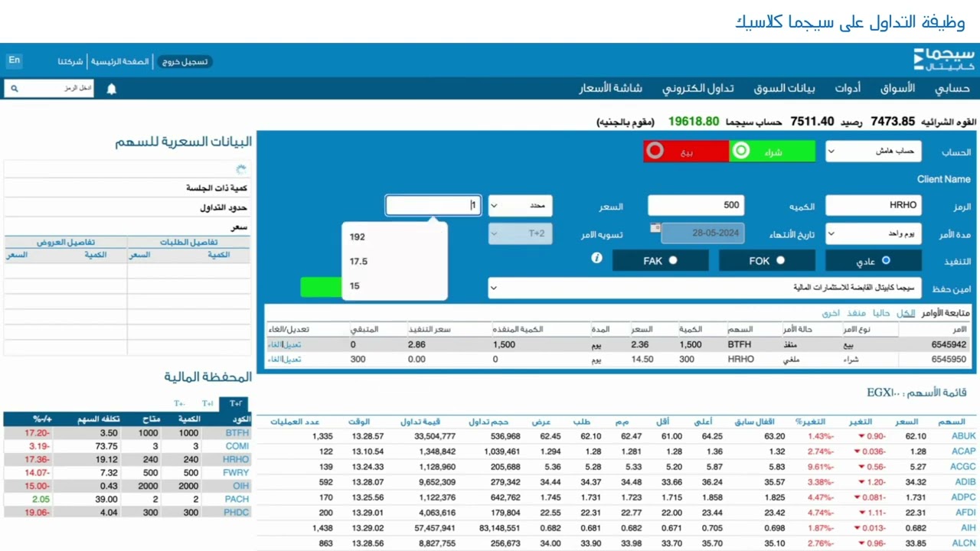Click the search magnifier icon

pos(14,89)
